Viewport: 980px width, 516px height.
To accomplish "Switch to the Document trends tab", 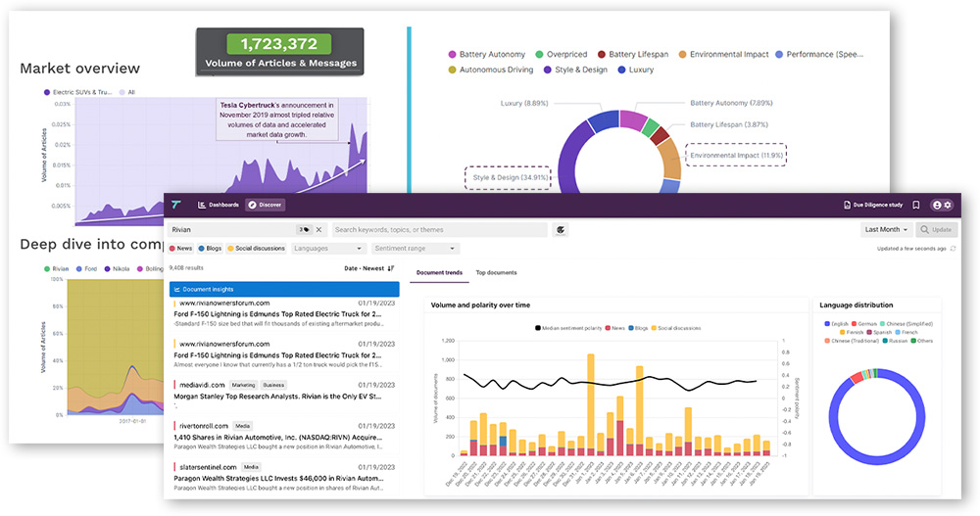I will click(439, 272).
